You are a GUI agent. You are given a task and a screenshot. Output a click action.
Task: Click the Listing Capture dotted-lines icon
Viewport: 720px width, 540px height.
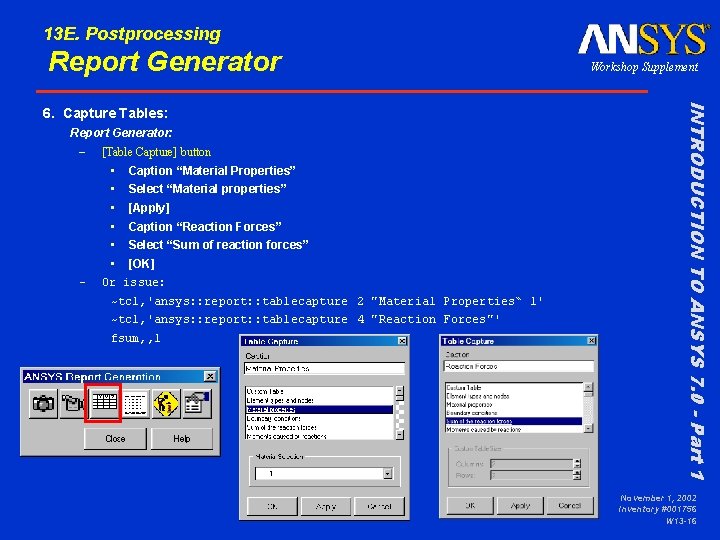tap(135, 404)
